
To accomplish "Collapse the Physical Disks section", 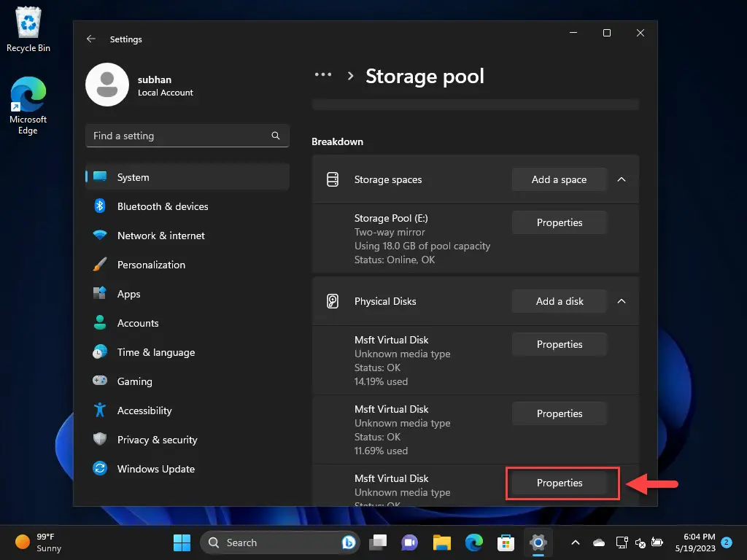I will [622, 301].
